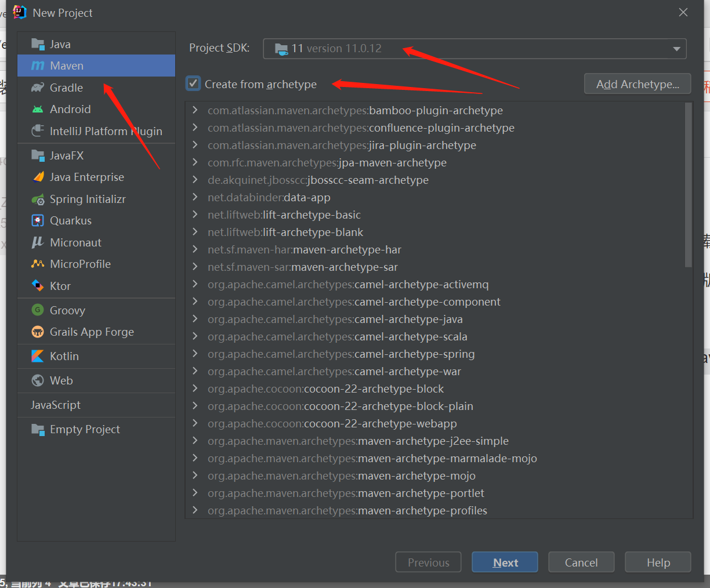Select the Ktor icon
The height and width of the screenshot is (588, 710).
[38, 286]
